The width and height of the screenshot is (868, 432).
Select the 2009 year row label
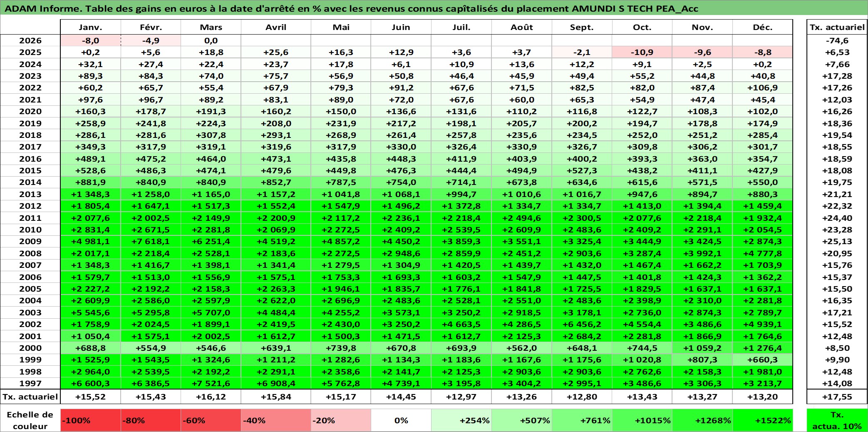pos(30,241)
